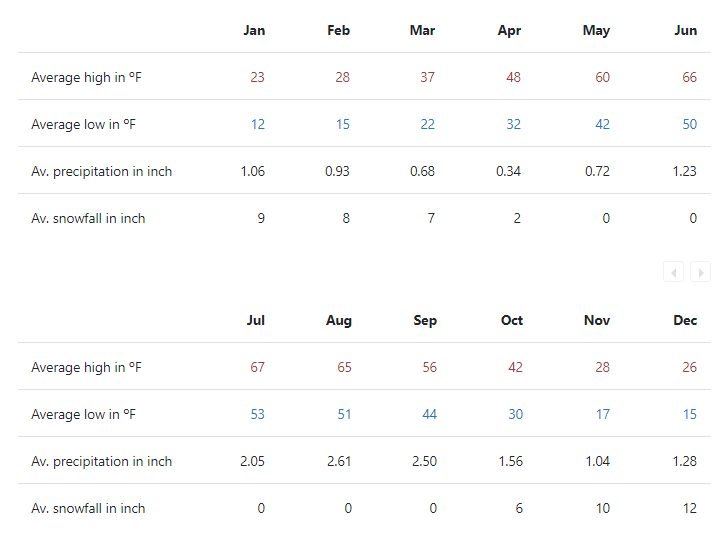Click the Jul column header

(255, 320)
